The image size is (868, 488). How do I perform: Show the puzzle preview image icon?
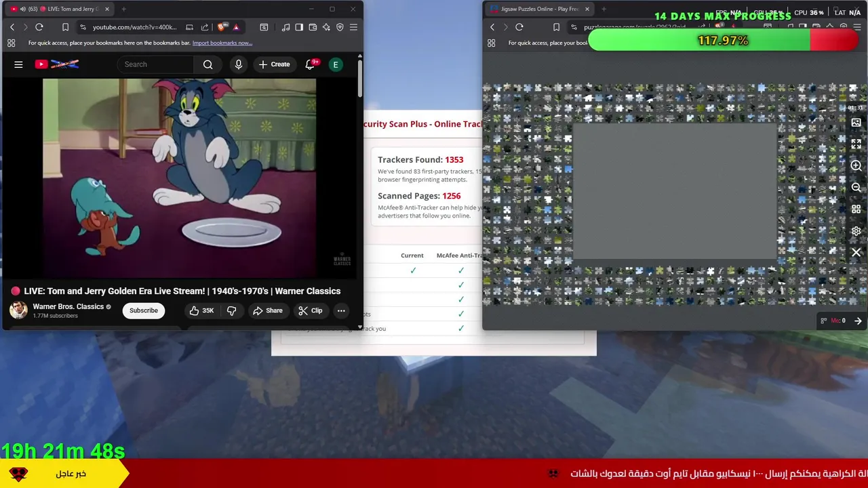click(x=856, y=123)
